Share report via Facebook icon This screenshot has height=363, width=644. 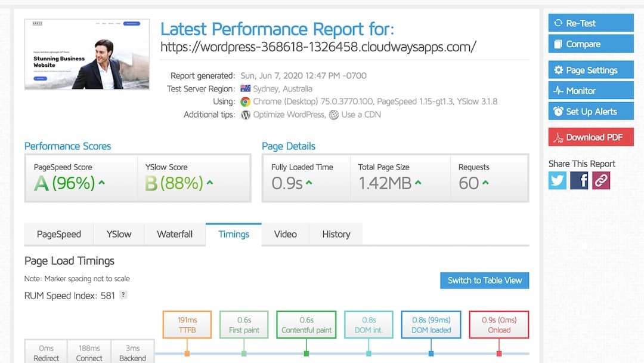point(579,180)
